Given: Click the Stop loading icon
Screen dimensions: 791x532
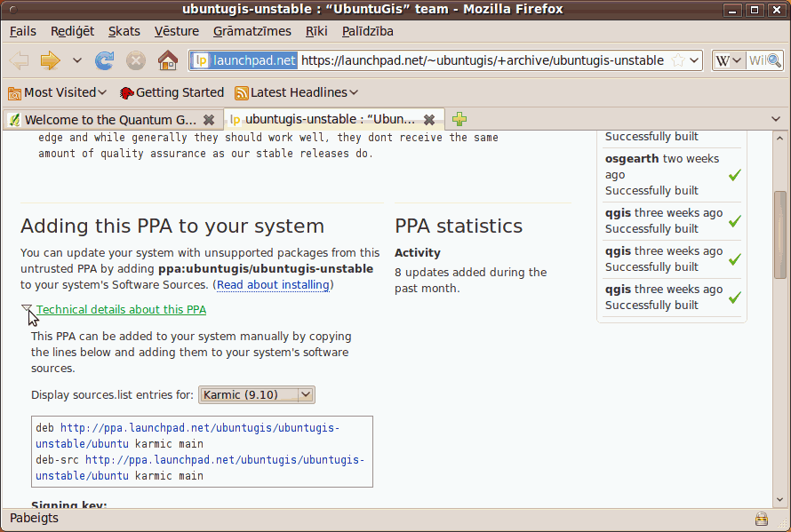Looking at the screenshot, I should [136, 60].
